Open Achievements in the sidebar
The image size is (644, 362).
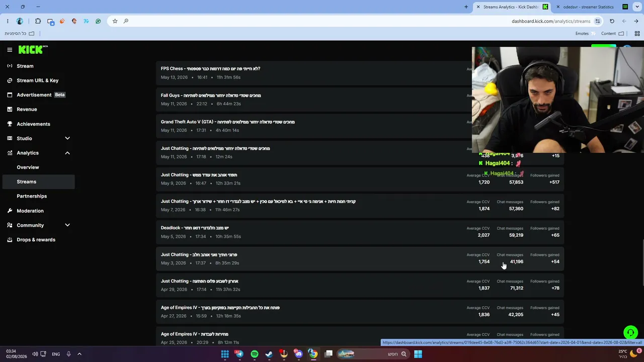pos(33,124)
